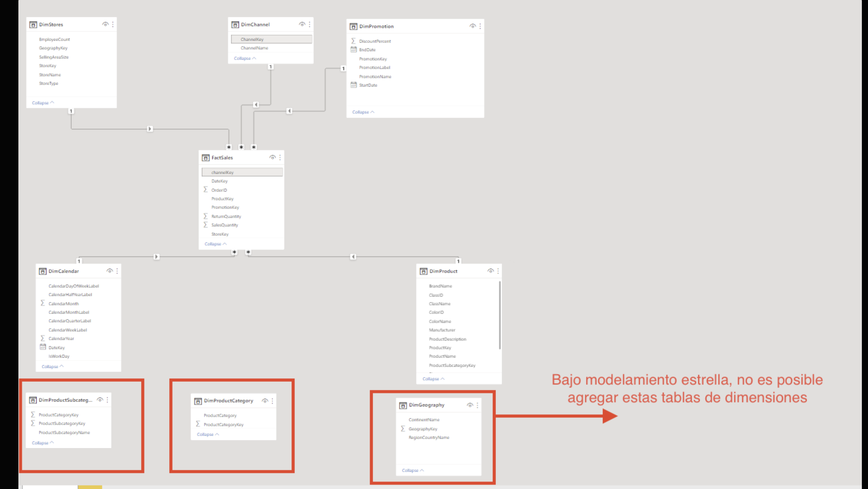Collapse the DimProduct field list
This screenshot has width=868, height=489.
[433, 378]
